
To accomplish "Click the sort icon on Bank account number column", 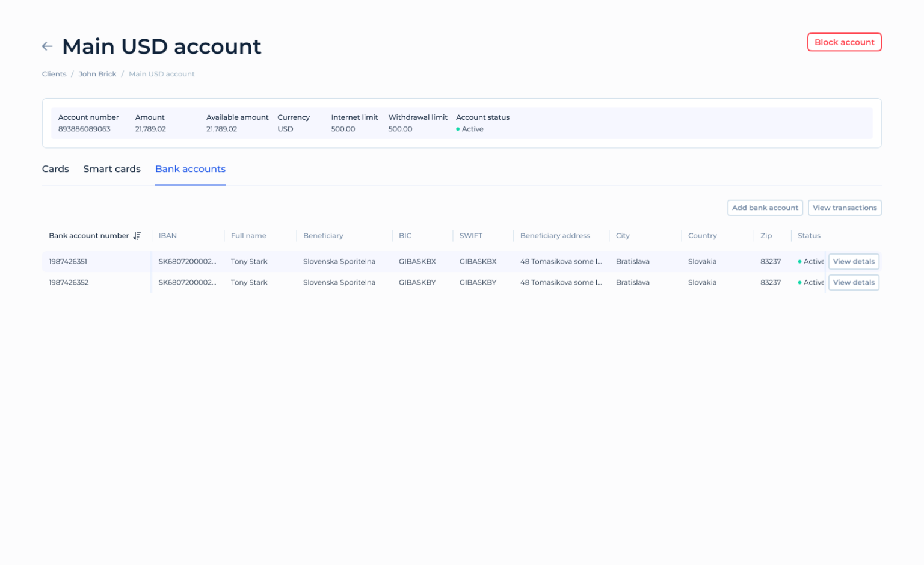I will pyautogui.click(x=137, y=235).
